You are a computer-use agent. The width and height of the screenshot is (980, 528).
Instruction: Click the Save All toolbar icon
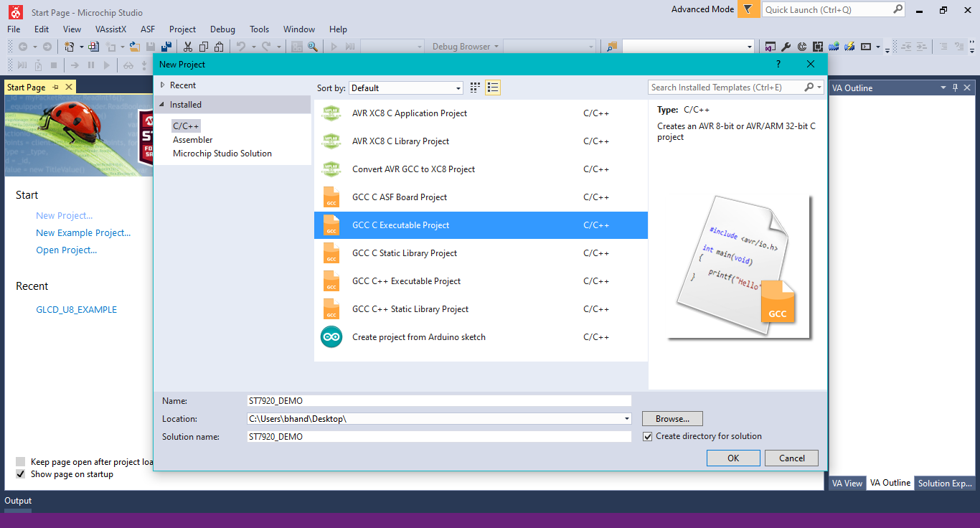point(166,47)
